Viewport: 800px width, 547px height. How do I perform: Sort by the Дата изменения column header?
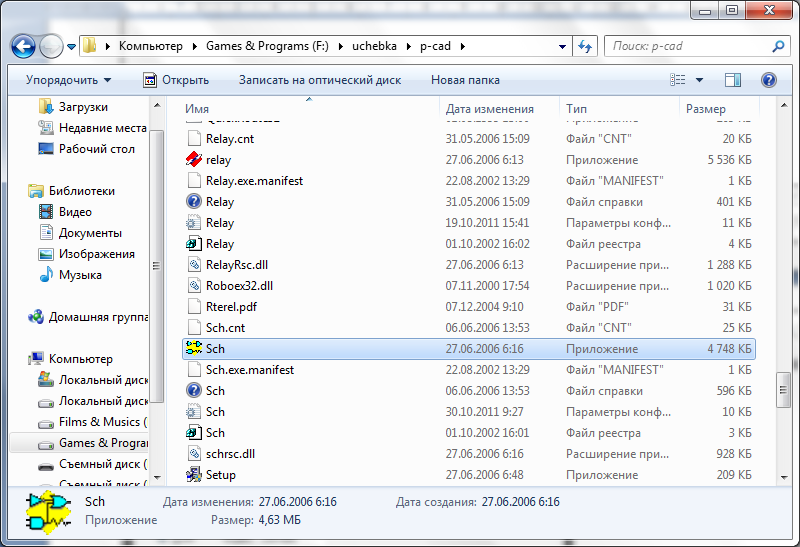(490, 109)
